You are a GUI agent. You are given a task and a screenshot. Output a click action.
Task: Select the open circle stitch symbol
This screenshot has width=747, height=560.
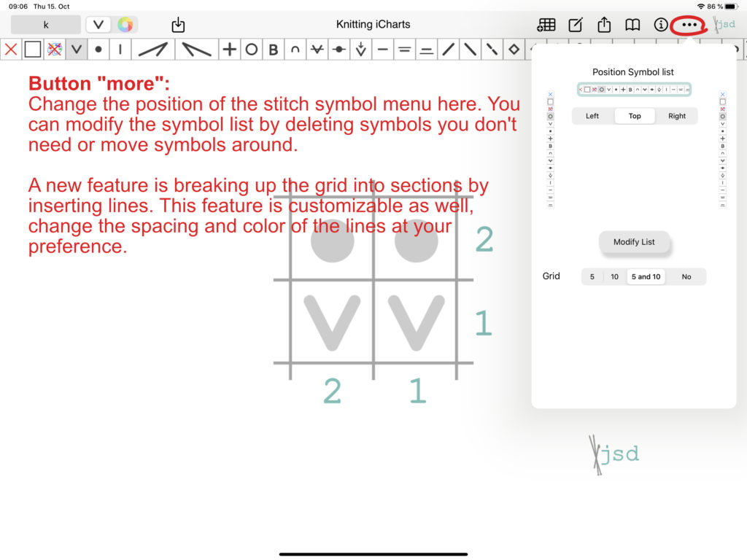tap(252, 49)
